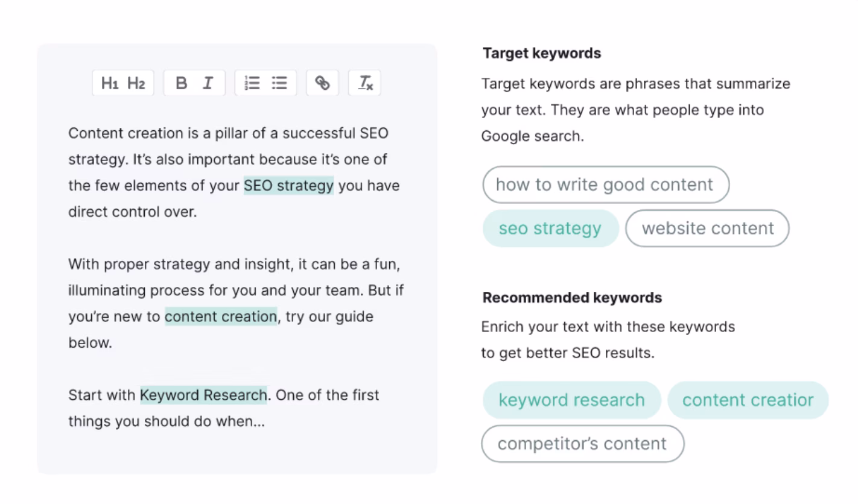Click highlighted 'content creation' in the paragraph

coord(221,317)
